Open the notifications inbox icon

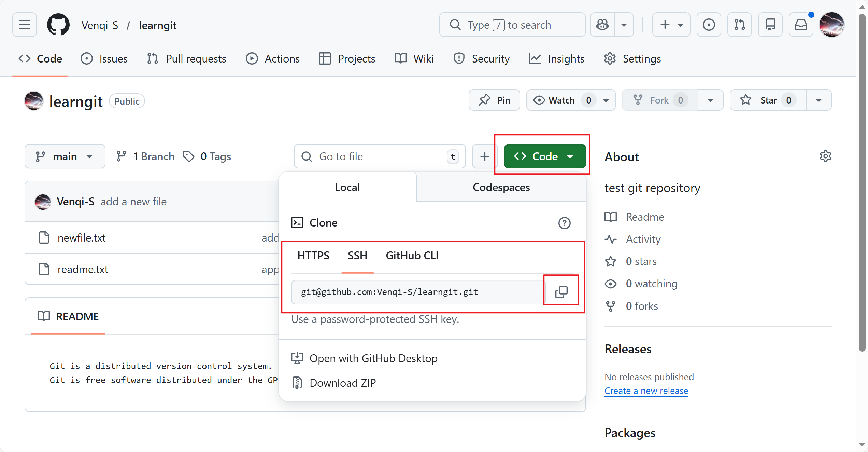pyautogui.click(x=801, y=25)
